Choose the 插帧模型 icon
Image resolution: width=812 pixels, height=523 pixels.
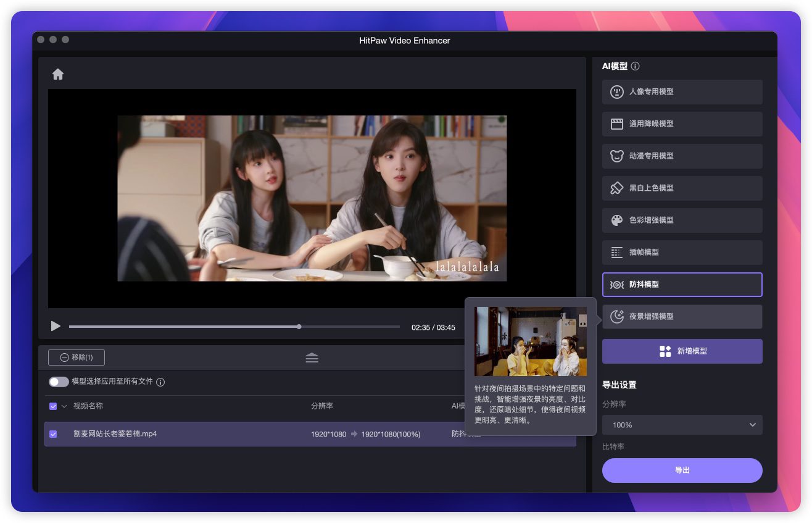tap(616, 253)
